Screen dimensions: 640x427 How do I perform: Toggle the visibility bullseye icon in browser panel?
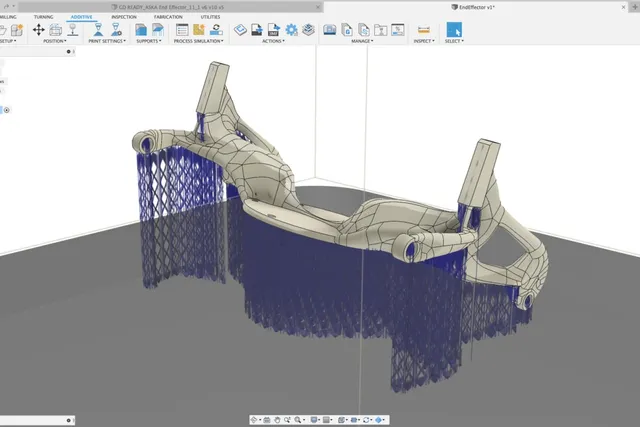coord(7,110)
